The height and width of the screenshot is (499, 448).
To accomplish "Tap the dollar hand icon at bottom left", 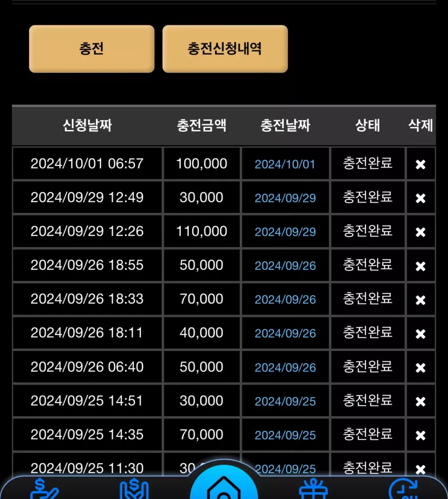I will [x=44, y=489].
